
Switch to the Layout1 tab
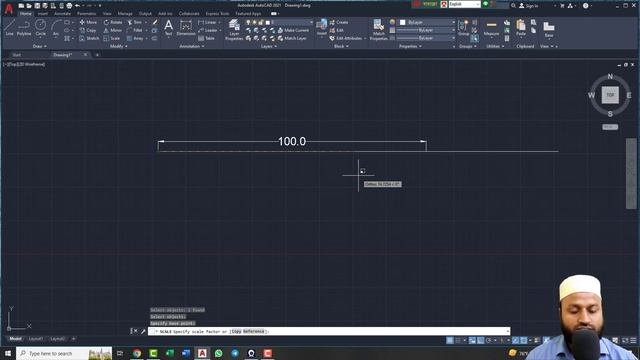36,339
